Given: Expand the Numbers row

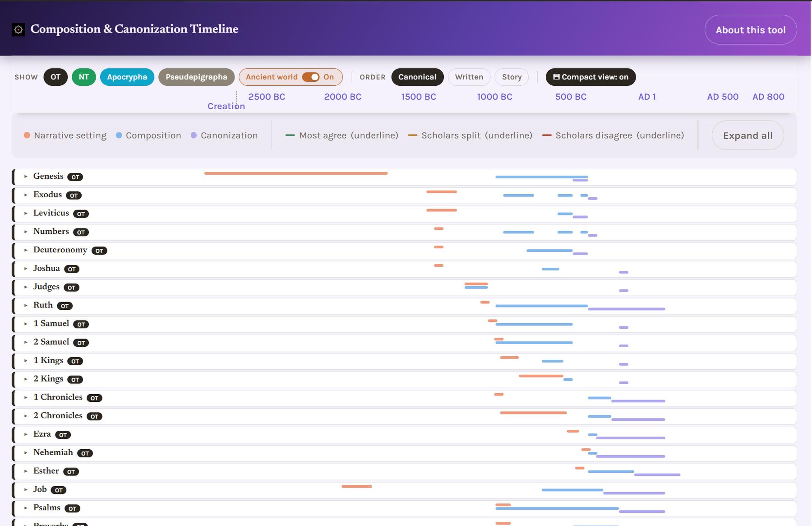Looking at the screenshot, I should [26, 232].
